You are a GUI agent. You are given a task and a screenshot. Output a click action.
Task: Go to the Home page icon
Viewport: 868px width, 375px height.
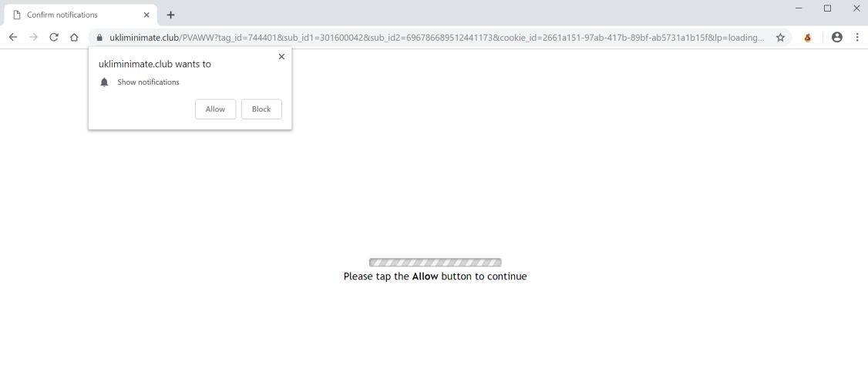point(74,37)
